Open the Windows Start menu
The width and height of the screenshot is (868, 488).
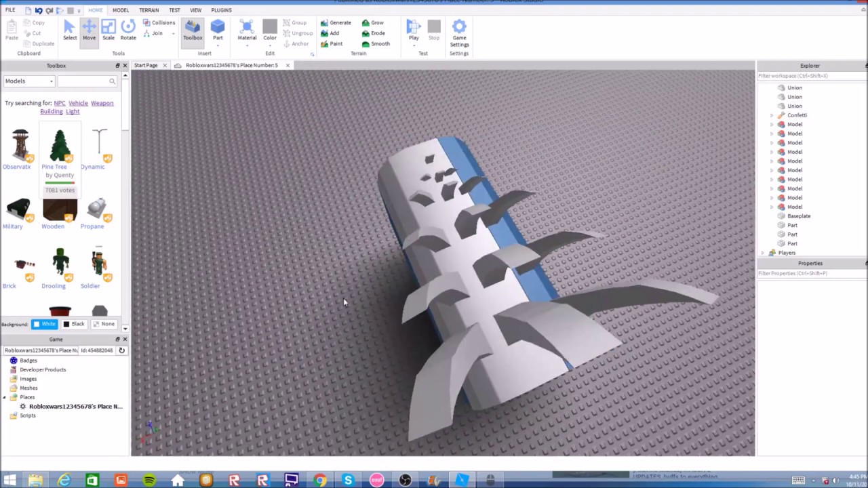coord(9,480)
